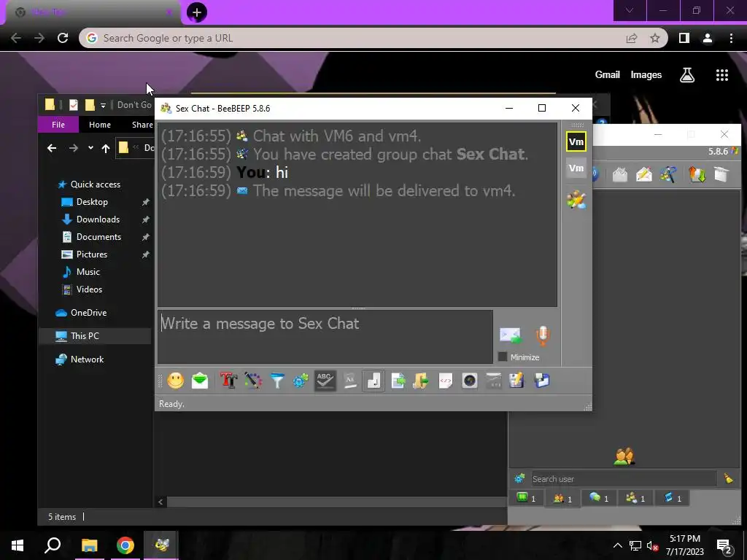
Task: Open the Gmail link
Action: (x=608, y=74)
